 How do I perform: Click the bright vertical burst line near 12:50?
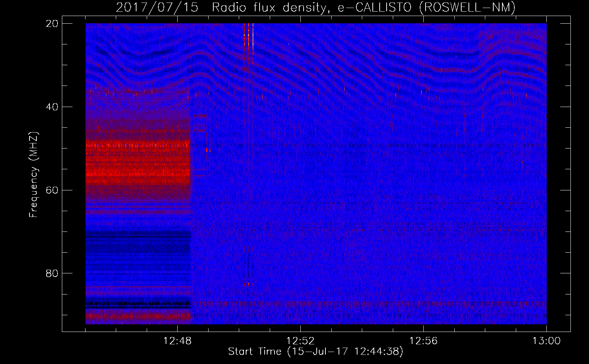(253, 44)
